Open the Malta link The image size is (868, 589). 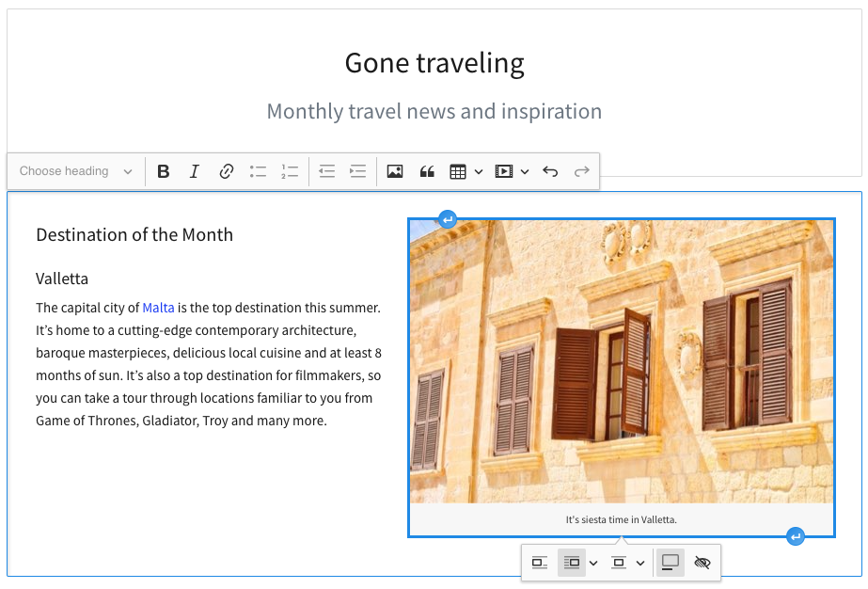[x=158, y=308]
